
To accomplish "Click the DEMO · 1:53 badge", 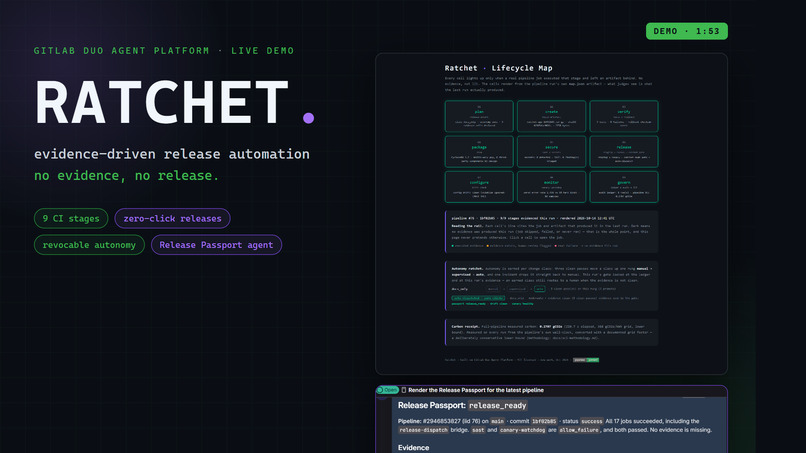I will tap(687, 31).
